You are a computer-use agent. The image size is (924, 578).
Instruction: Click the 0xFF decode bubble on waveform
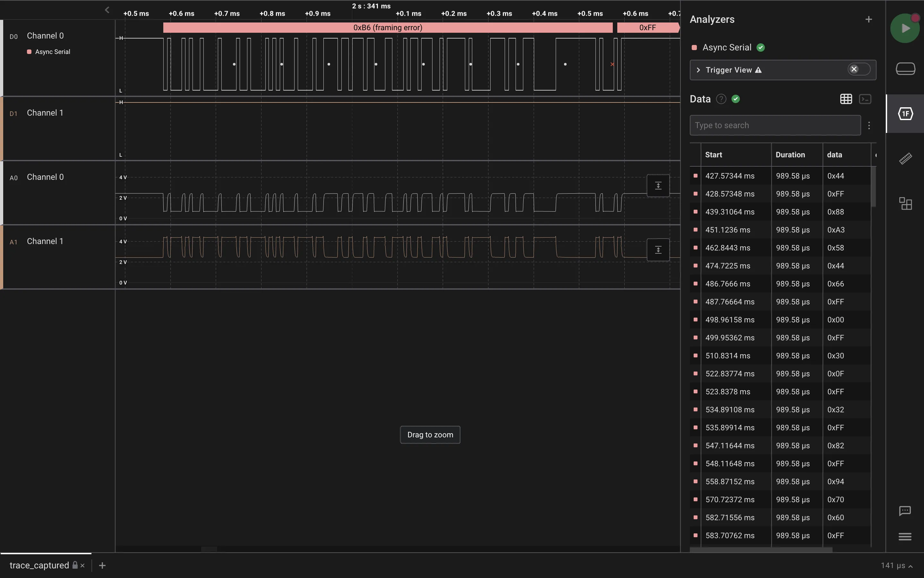pyautogui.click(x=648, y=28)
